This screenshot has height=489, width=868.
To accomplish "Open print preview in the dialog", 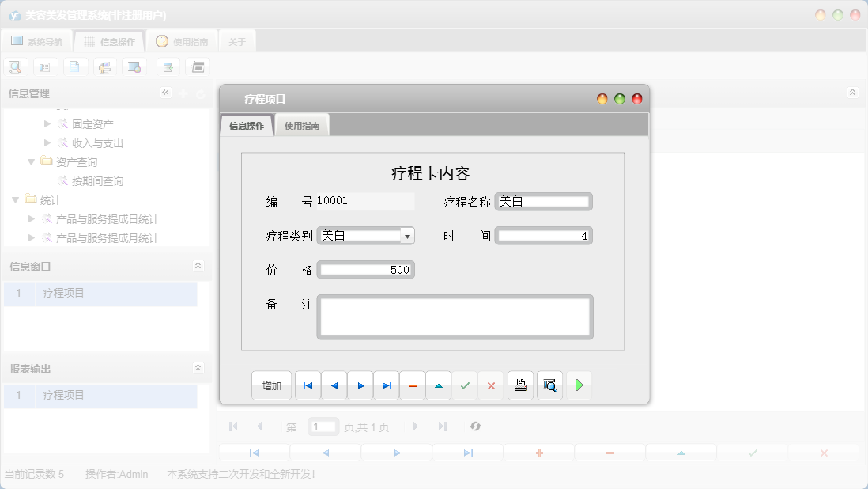I will pyautogui.click(x=549, y=385).
